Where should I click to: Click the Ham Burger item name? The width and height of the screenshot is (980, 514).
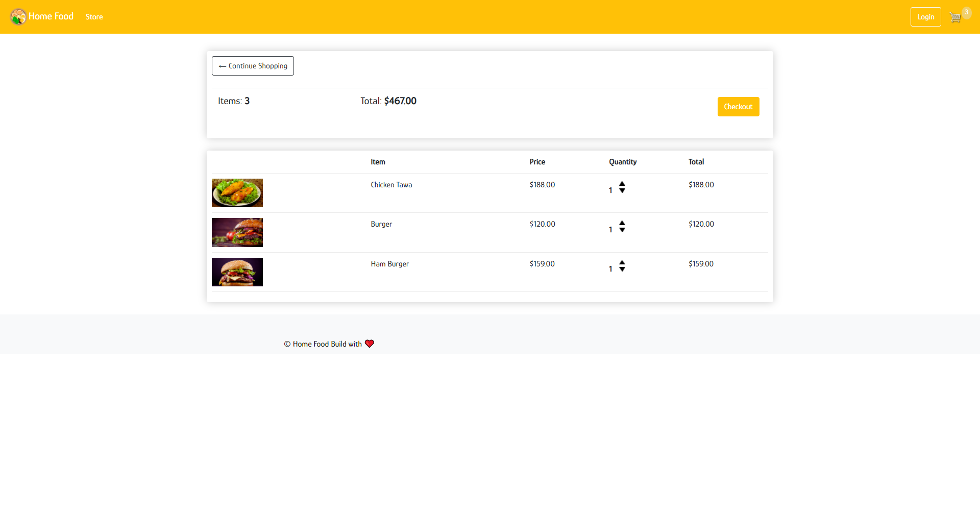[390, 264]
